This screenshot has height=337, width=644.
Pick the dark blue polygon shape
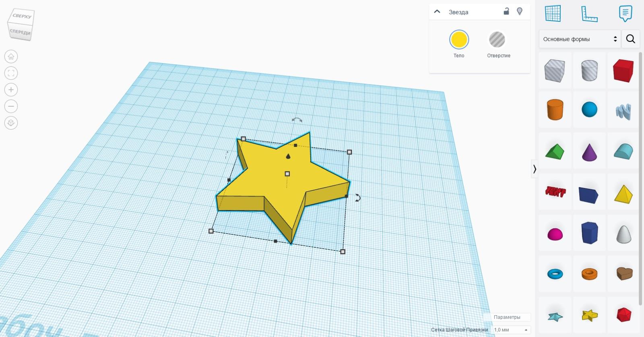click(x=589, y=233)
